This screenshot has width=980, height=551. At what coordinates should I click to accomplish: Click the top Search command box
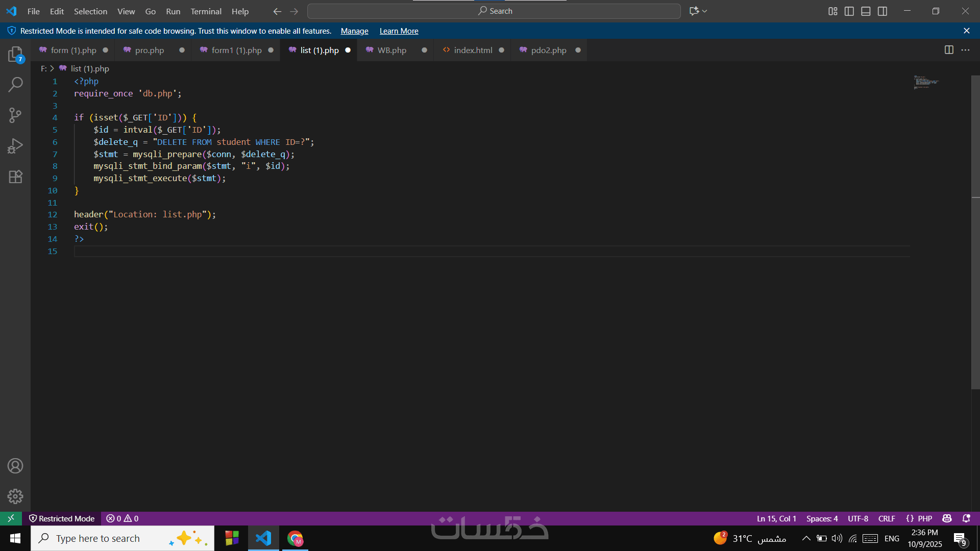pyautogui.click(x=494, y=11)
